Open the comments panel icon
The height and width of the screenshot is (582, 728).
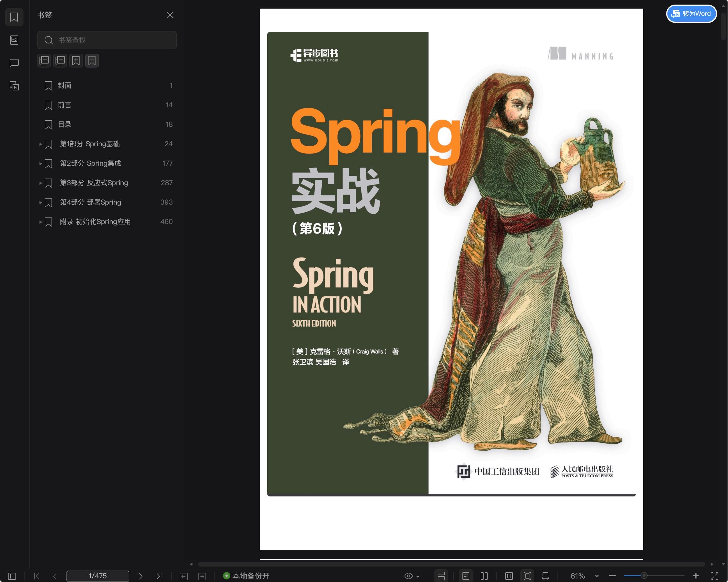[14, 63]
